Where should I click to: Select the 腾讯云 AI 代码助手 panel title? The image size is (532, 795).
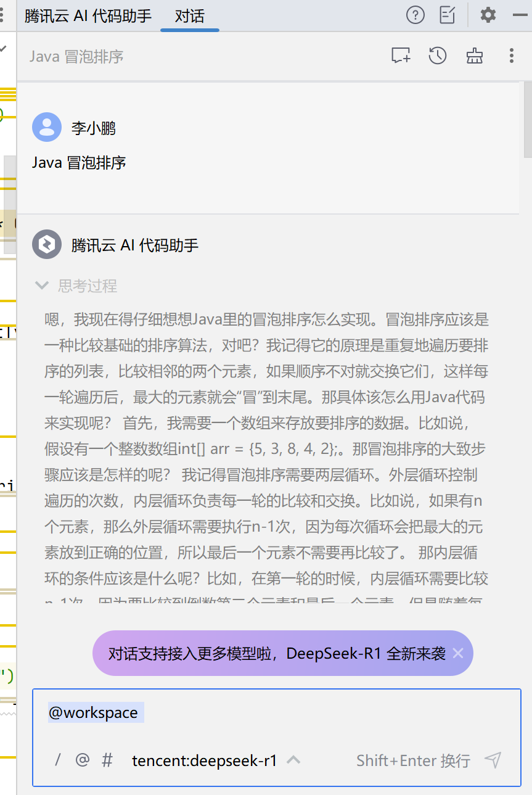coord(88,16)
